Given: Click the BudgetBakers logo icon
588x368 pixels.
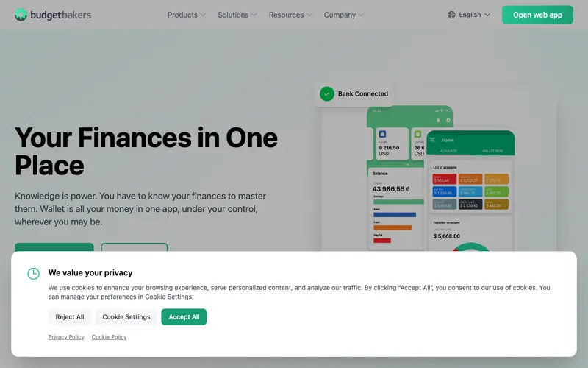Looking at the screenshot, I should point(21,15).
